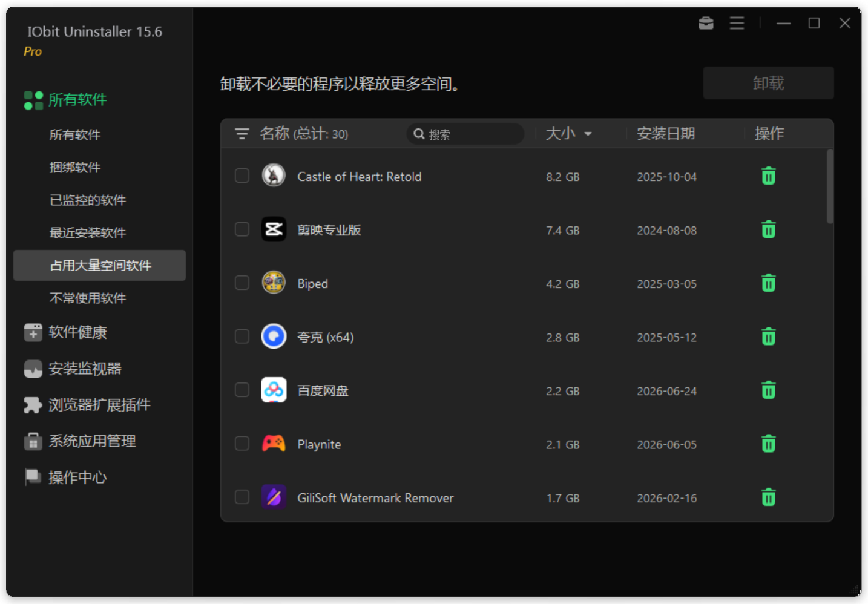Image resolution: width=868 pixels, height=604 pixels.
Task: Click the Biped app icon
Action: coord(274,283)
